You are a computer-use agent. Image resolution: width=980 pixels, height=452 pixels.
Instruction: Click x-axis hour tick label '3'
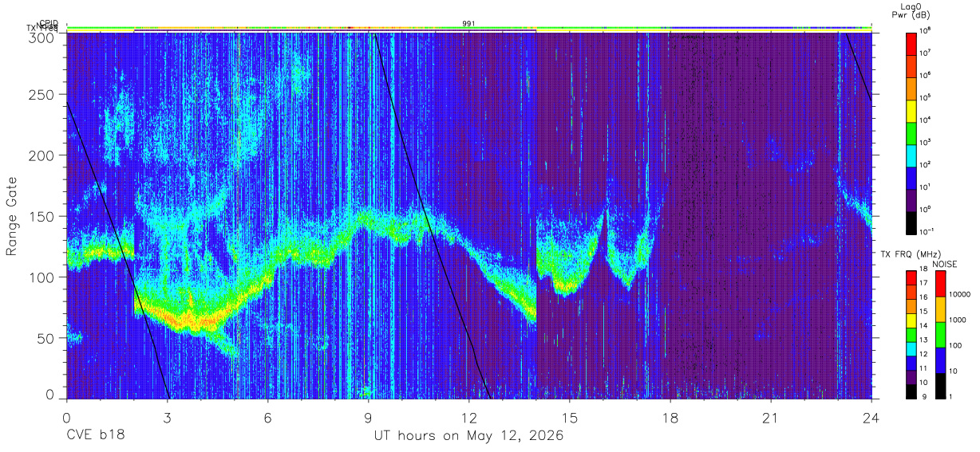point(167,419)
